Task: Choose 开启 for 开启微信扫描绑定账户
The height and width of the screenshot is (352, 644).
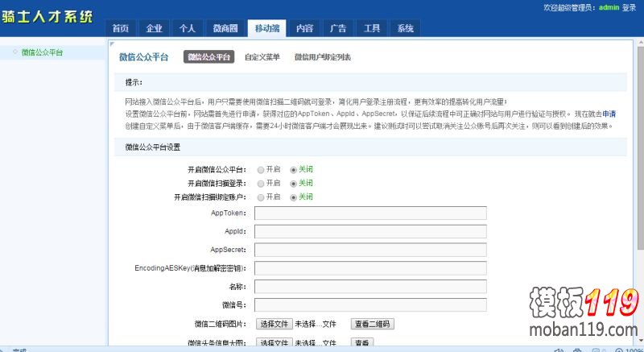Action: (x=260, y=197)
